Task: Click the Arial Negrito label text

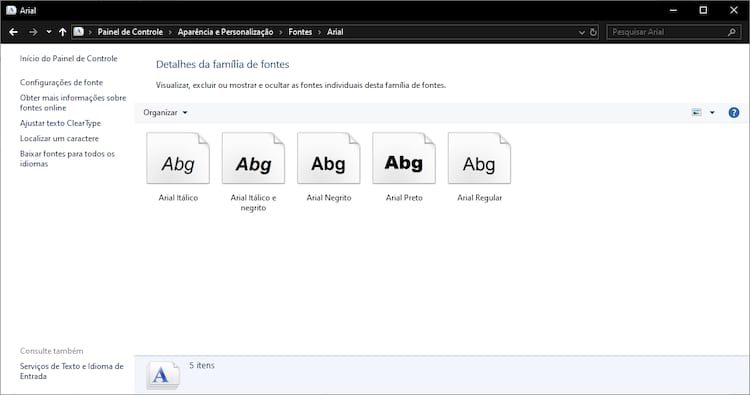Action: tap(329, 198)
